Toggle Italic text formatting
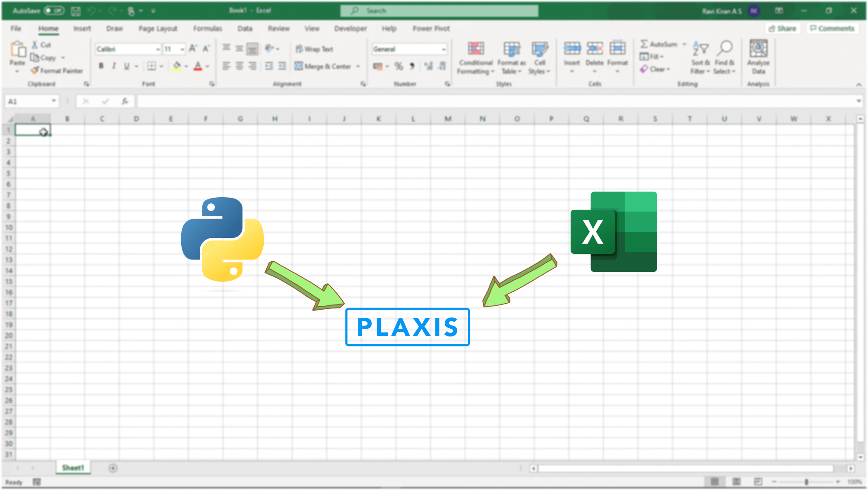 point(114,66)
